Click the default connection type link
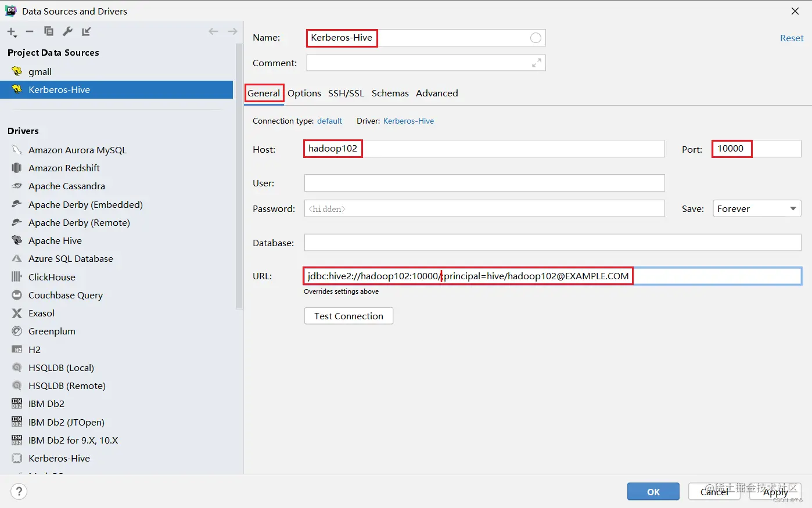The image size is (812, 508). [329, 121]
